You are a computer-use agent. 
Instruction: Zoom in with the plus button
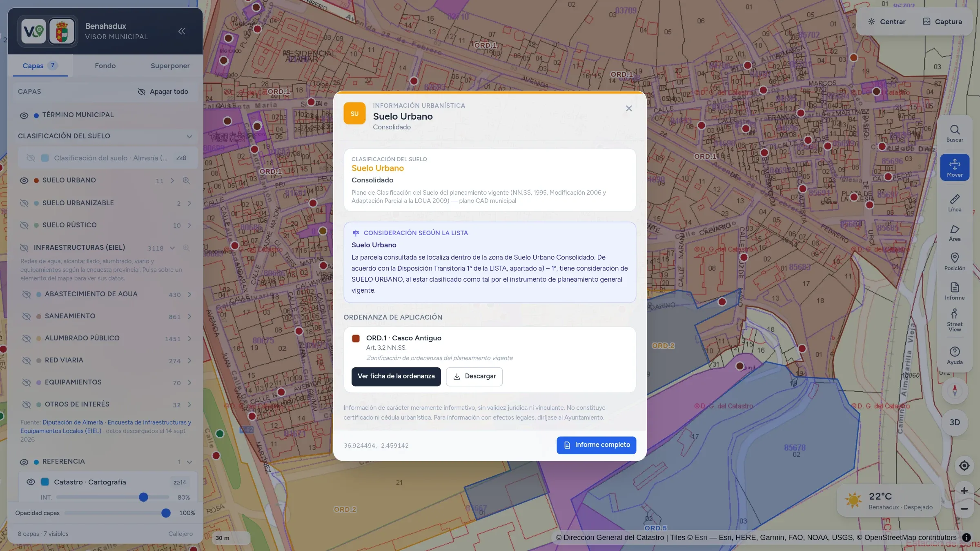[x=964, y=491]
